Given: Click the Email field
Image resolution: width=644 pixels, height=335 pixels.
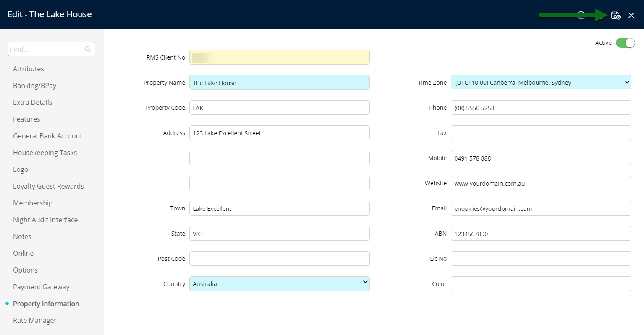Looking at the screenshot, I should coord(541,208).
